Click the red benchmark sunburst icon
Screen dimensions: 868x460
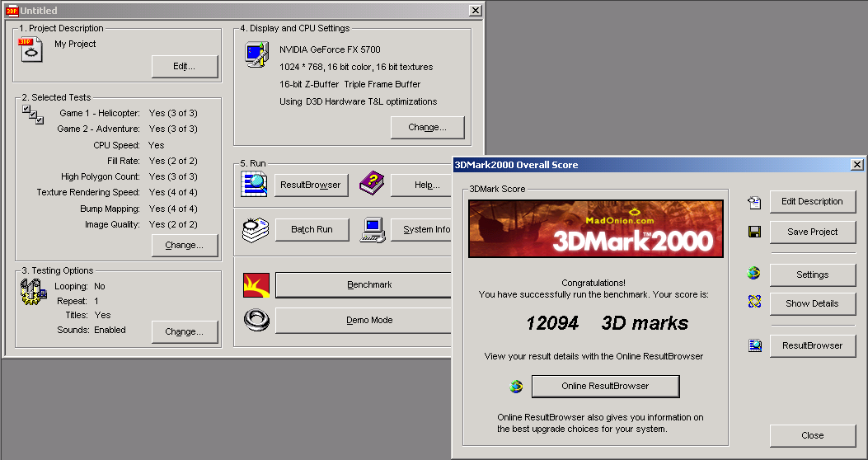pyautogui.click(x=256, y=284)
